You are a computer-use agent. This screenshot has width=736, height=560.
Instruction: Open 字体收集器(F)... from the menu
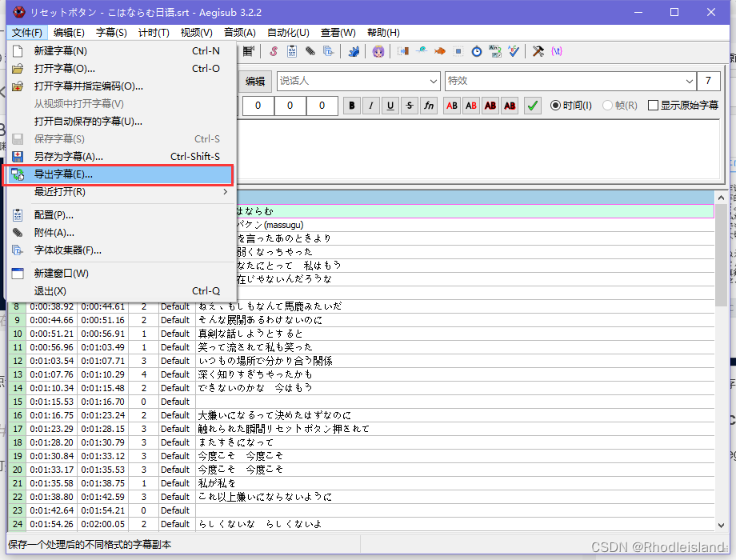point(120,250)
